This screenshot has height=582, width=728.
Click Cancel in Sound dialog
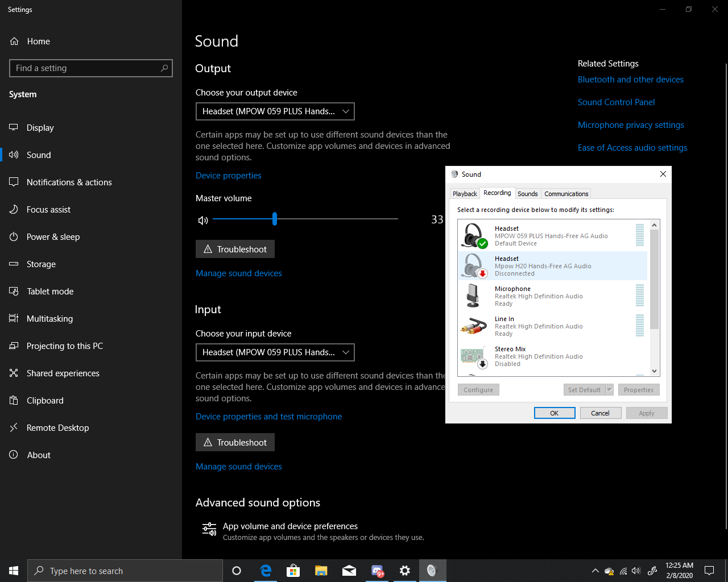600,413
